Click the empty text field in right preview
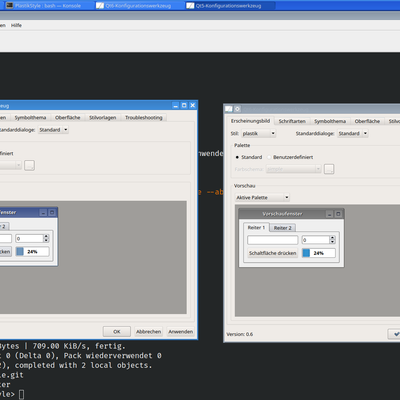This screenshot has width=400, height=400. tap(273, 240)
